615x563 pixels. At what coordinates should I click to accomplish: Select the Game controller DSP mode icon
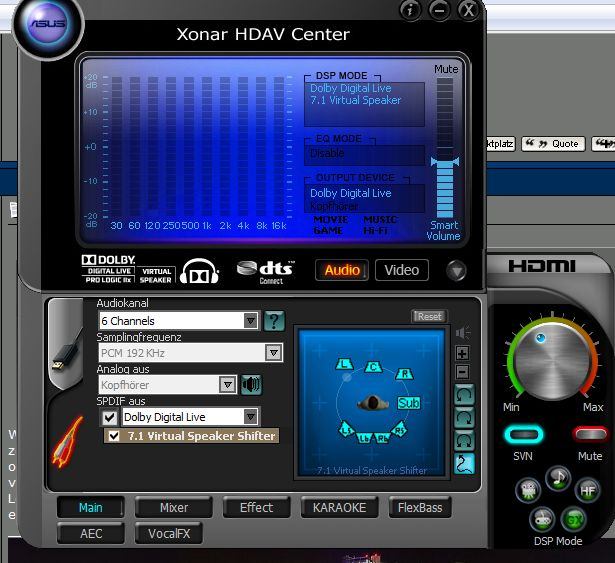click(542, 520)
